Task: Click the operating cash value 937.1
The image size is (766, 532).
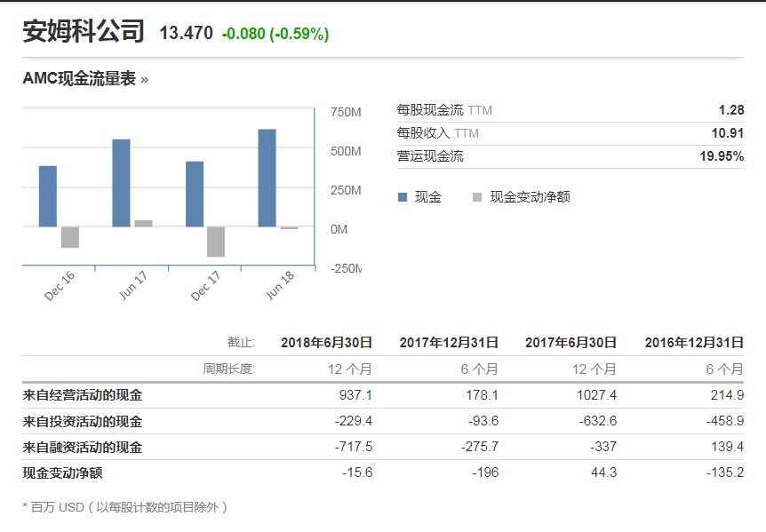Action: [355, 395]
